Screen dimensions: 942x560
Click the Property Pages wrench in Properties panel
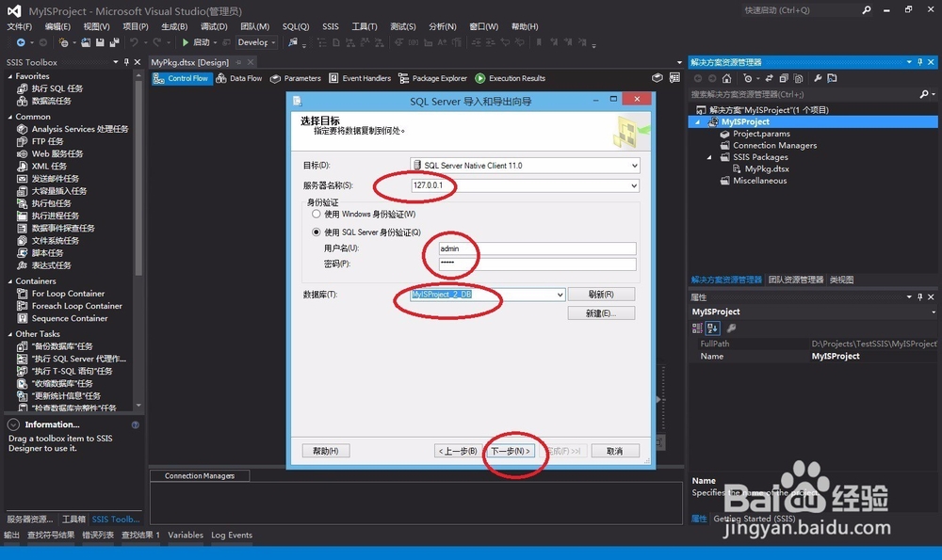pyautogui.click(x=731, y=328)
